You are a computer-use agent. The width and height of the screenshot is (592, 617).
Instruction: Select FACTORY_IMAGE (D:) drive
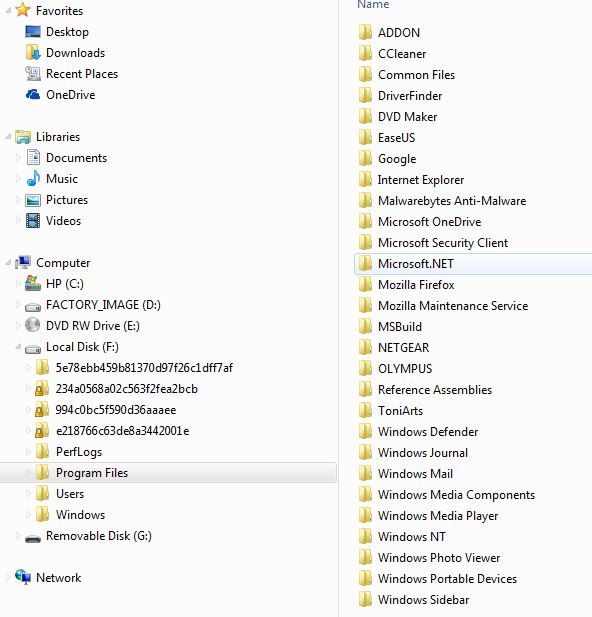click(x=103, y=305)
